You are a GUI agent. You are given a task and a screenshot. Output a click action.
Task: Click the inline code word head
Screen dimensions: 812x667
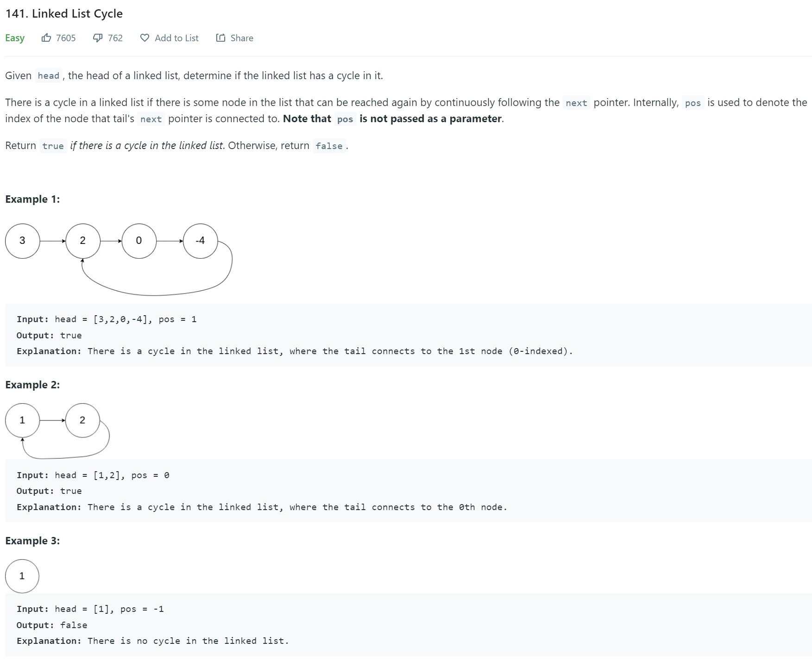pyautogui.click(x=48, y=76)
